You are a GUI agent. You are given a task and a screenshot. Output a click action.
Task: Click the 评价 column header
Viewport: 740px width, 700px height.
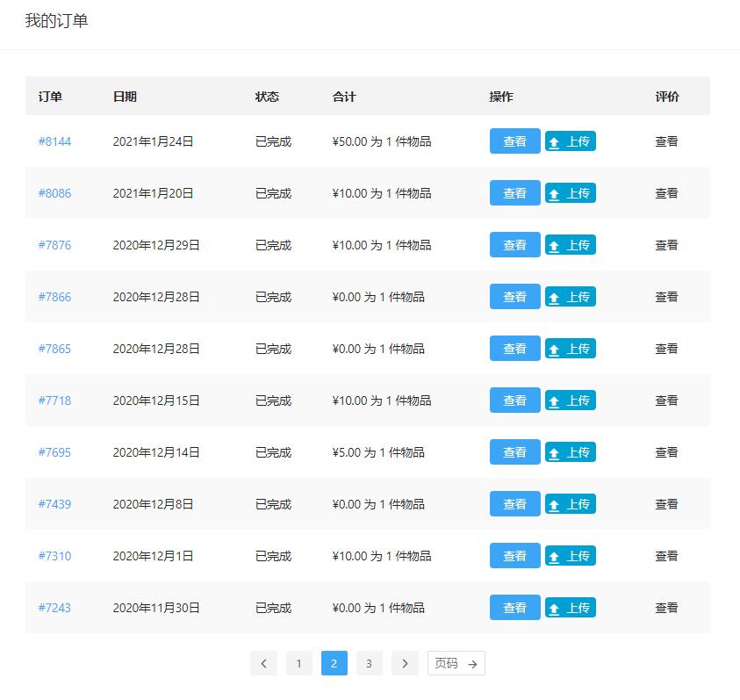tap(667, 97)
